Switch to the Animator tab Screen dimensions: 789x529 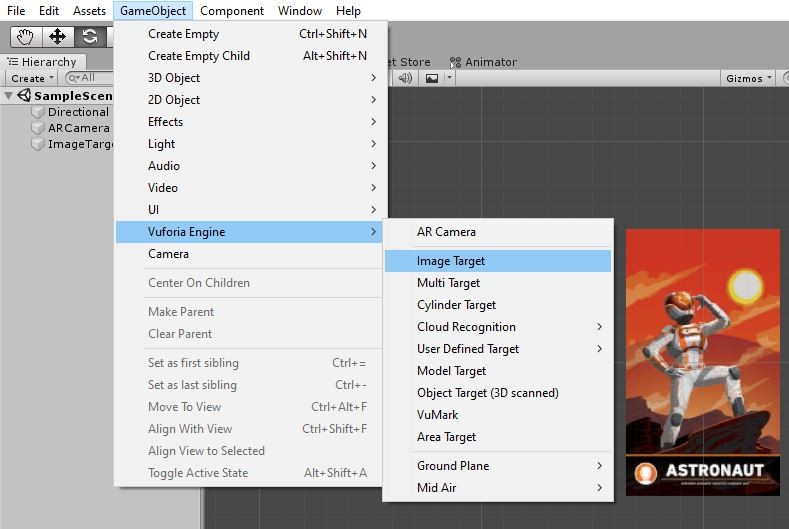(x=483, y=62)
